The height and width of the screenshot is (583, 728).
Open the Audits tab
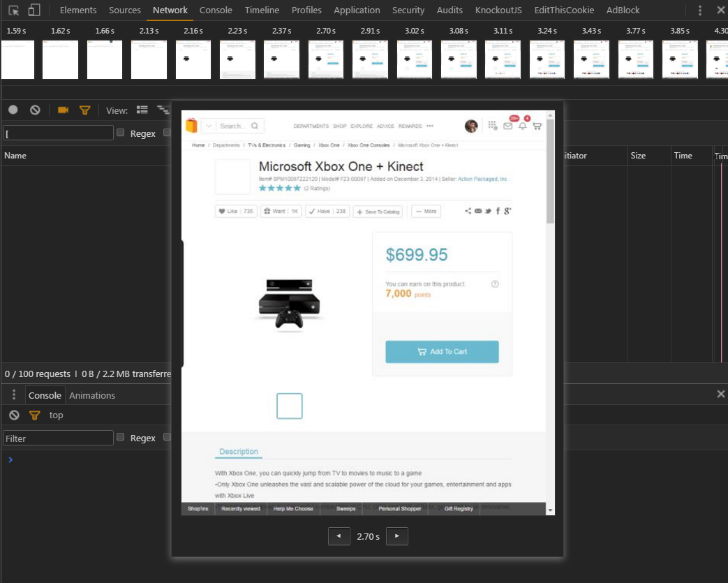tap(450, 10)
